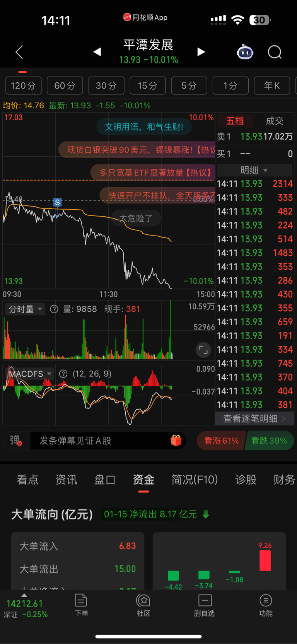
Task: Open help icon beside MACDFS
Action: pos(63,374)
